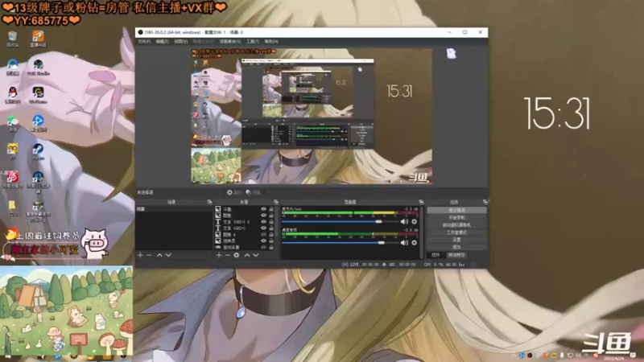Click taskbar date 2022/6/24
The image size is (644, 362).
click(613, 359)
